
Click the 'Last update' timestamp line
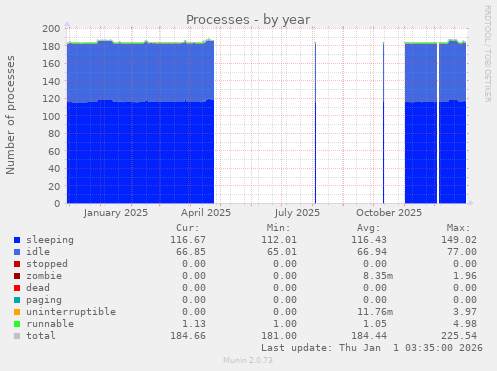click(372, 348)
